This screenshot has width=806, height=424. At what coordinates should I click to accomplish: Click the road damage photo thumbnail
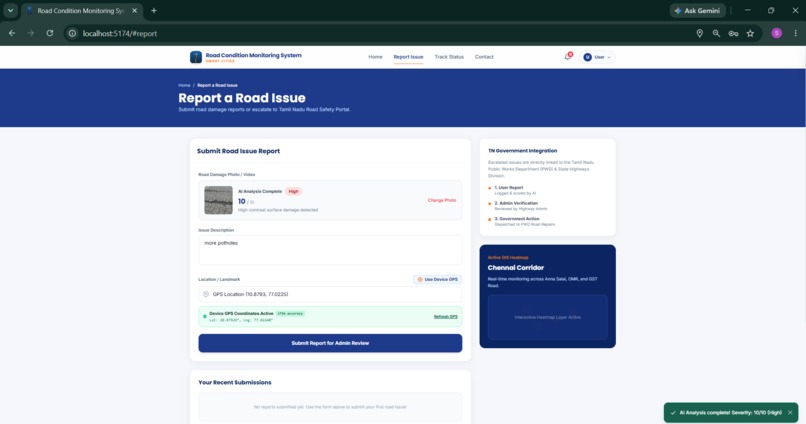pyautogui.click(x=218, y=200)
